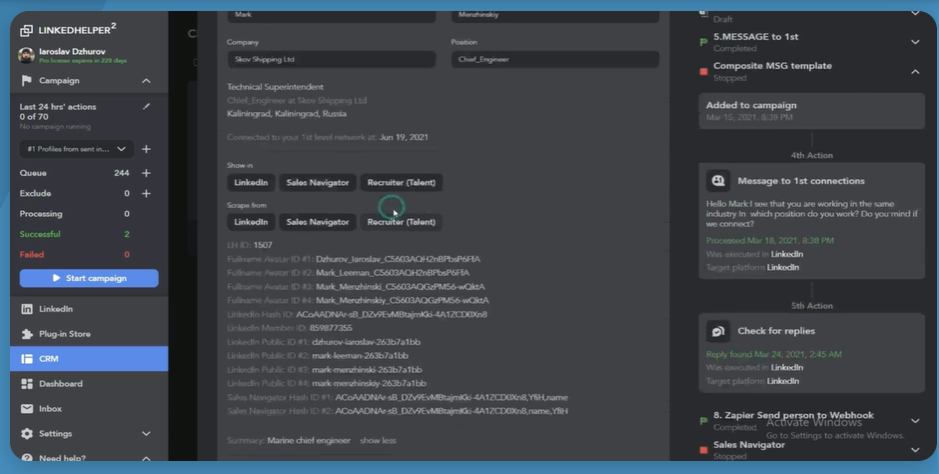Start the campaign
This screenshot has height=474, width=939.
tap(89, 278)
